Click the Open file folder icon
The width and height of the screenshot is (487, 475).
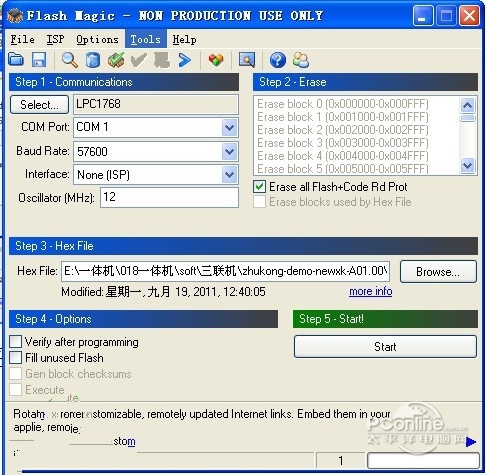click(x=16, y=60)
